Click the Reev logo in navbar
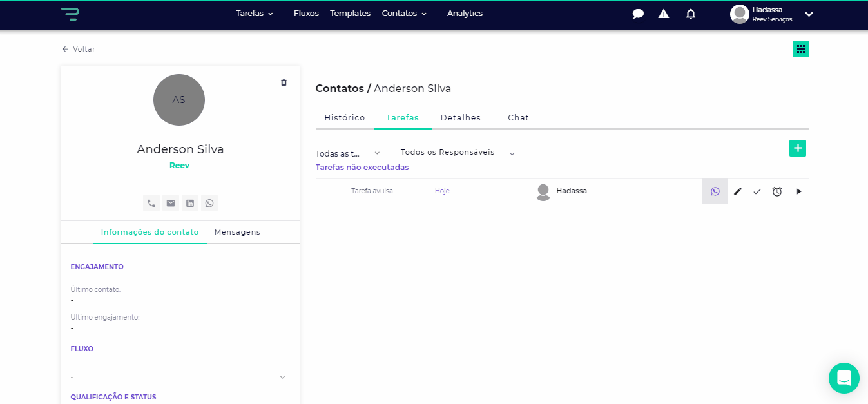The height and width of the screenshot is (404, 868). click(x=70, y=14)
